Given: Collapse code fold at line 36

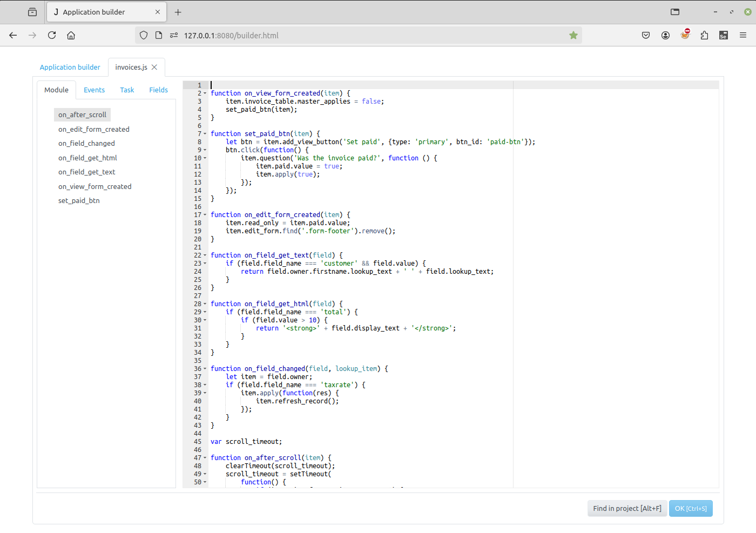Looking at the screenshot, I should (205, 369).
